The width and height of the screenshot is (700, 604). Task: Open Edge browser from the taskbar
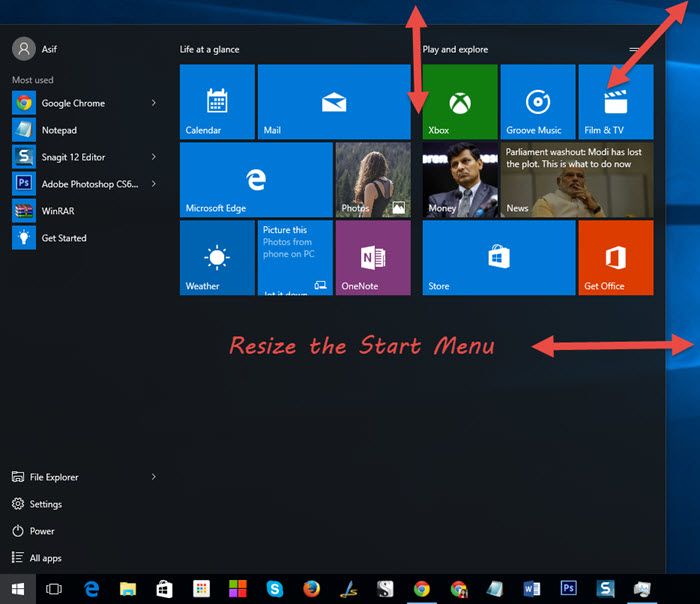click(x=92, y=589)
